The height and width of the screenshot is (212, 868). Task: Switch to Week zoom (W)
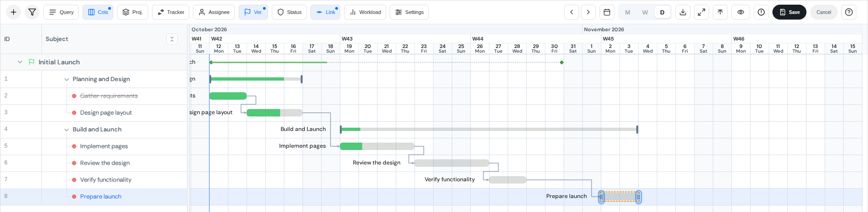645,12
